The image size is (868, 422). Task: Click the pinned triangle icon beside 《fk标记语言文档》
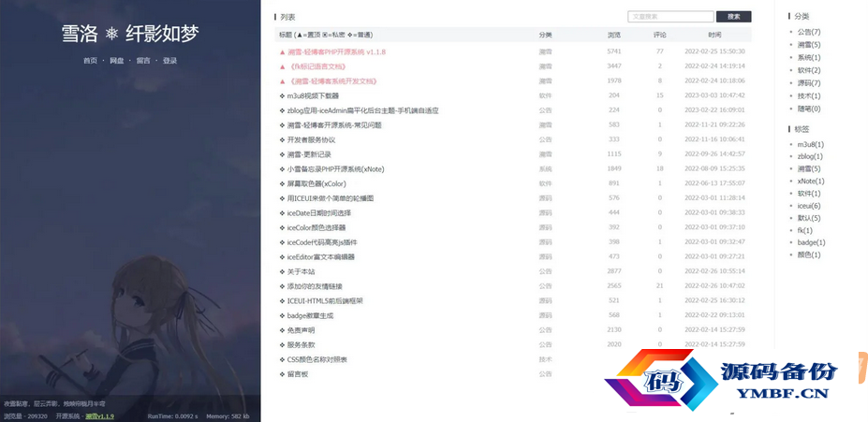click(x=283, y=67)
